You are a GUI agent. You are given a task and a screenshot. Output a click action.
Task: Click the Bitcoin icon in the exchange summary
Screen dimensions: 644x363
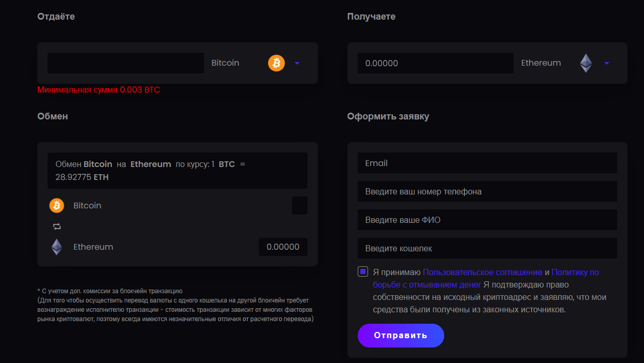(56, 206)
